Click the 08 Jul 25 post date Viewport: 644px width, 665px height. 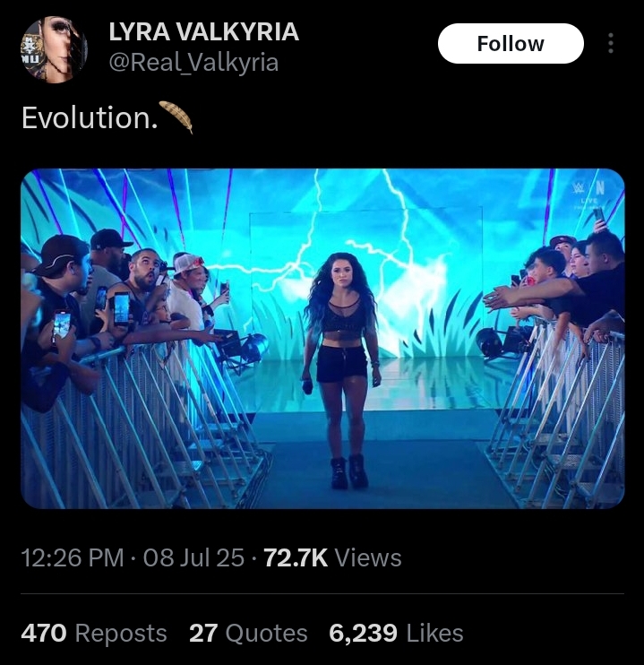click(193, 557)
